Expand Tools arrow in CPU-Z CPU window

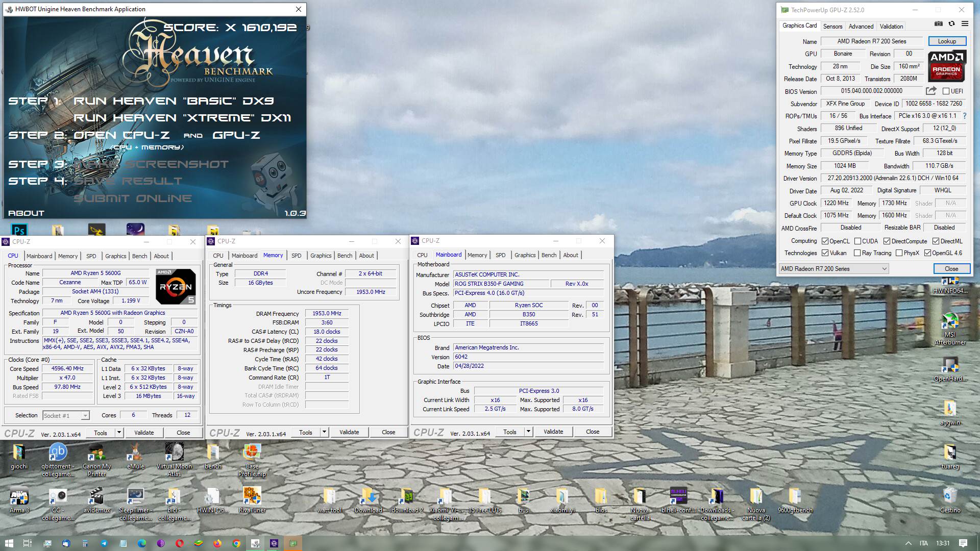(119, 433)
